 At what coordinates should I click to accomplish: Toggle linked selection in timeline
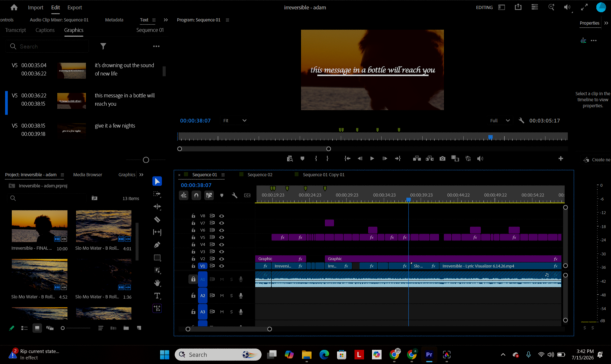click(x=209, y=195)
